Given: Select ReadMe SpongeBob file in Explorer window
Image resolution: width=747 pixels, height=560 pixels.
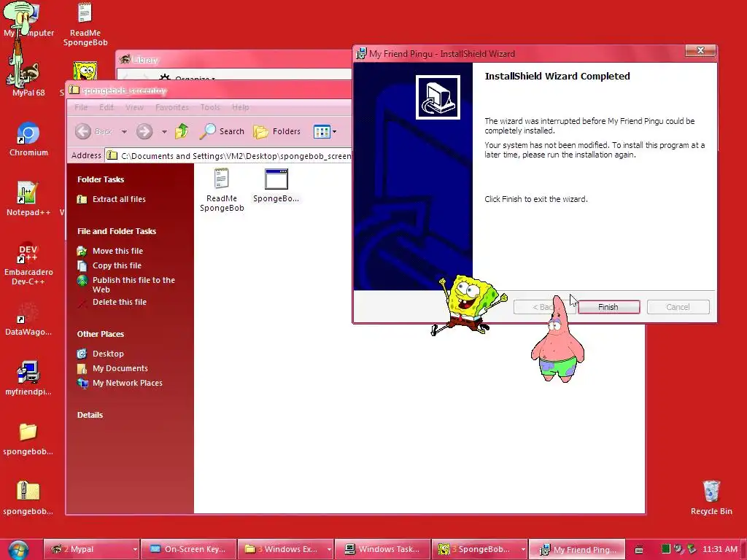Looking at the screenshot, I should click(x=222, y=190).
